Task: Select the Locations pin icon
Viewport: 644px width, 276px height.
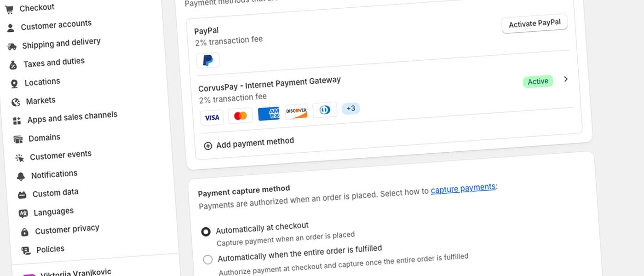Action: pos(14,82)
